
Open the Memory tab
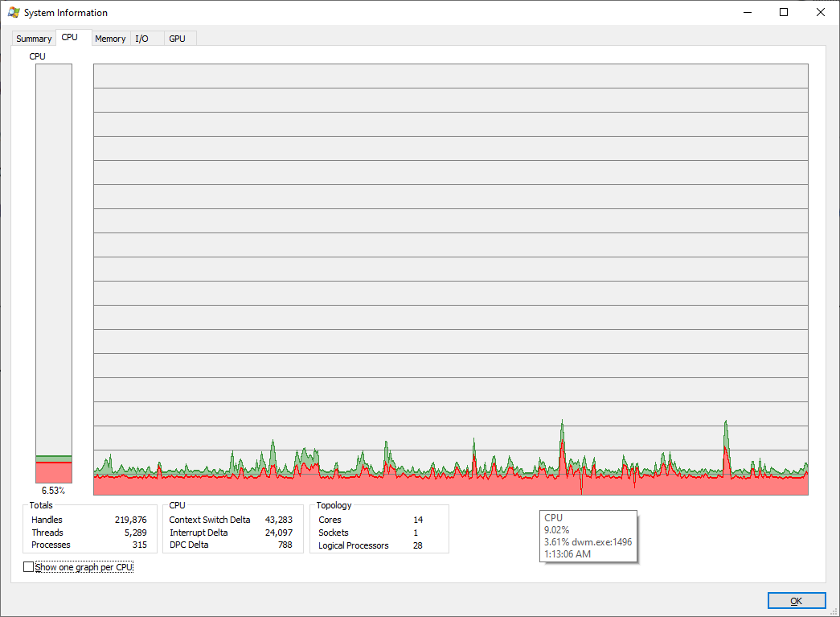click(110, 38)
